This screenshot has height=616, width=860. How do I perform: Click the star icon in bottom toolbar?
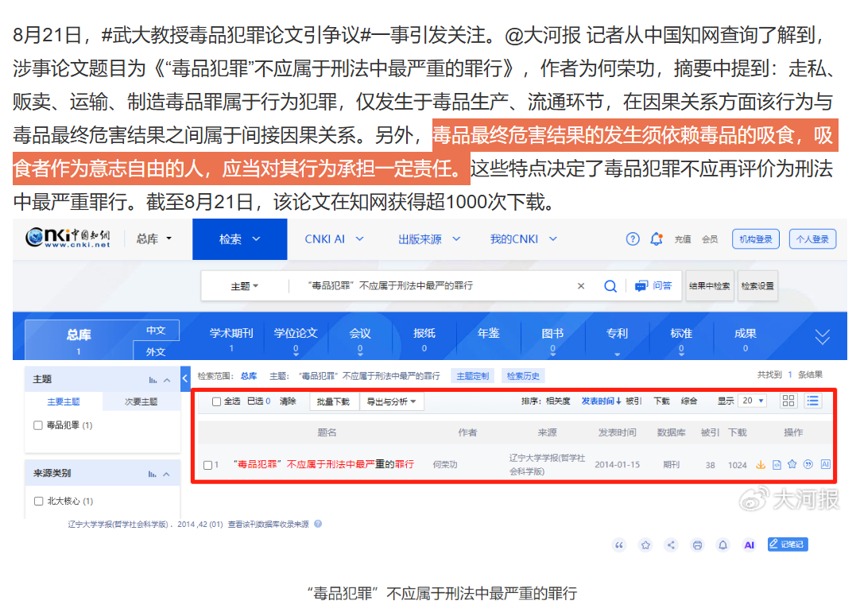coord(645,544)
